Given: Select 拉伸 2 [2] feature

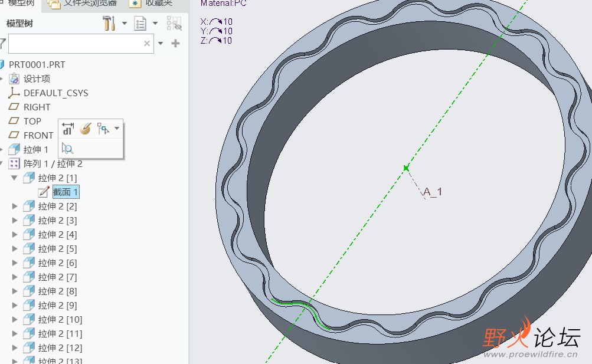Looking at the screenshot, I should point(57,206).
